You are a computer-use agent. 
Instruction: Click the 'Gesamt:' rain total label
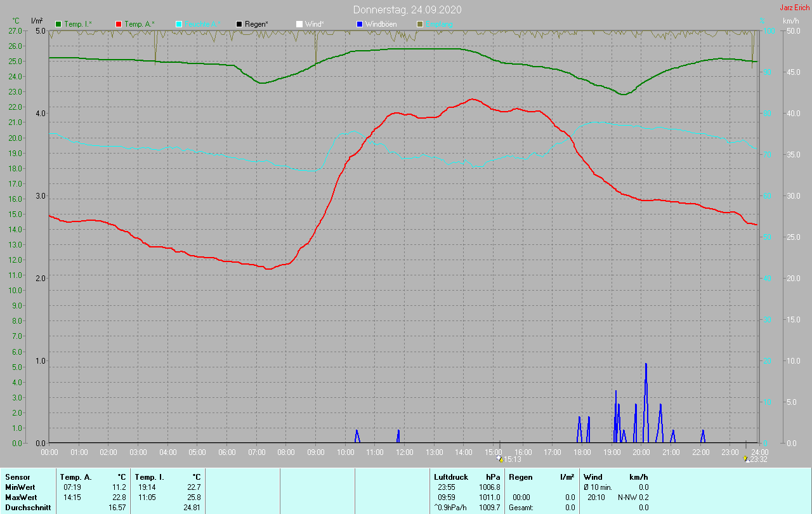tap(521, 508)
